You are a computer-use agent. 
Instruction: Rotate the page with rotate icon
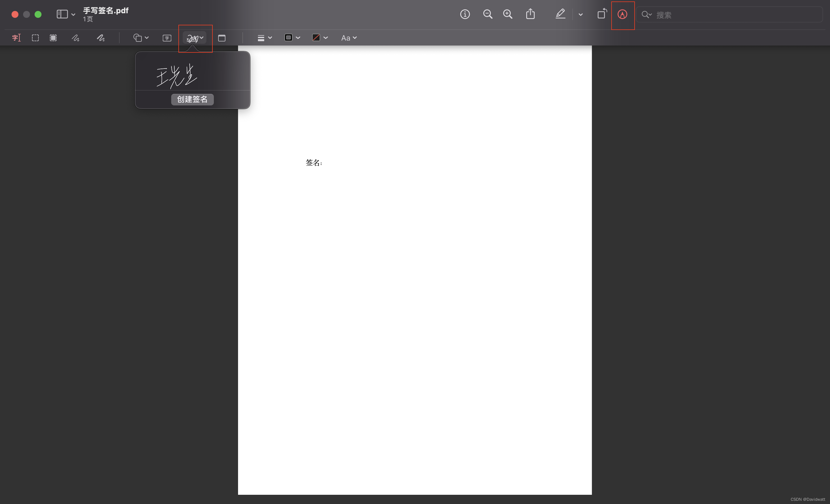(x=602, y=14)
